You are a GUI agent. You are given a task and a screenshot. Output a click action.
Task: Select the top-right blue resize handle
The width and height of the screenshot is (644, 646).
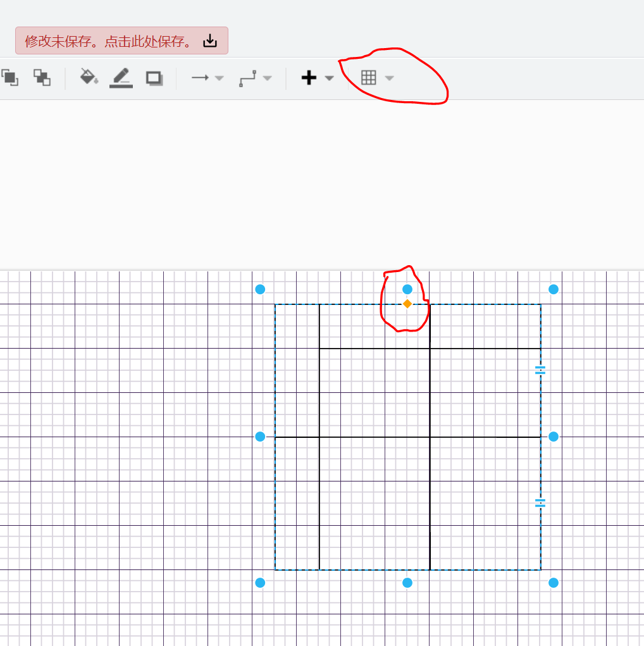point(554,290)
